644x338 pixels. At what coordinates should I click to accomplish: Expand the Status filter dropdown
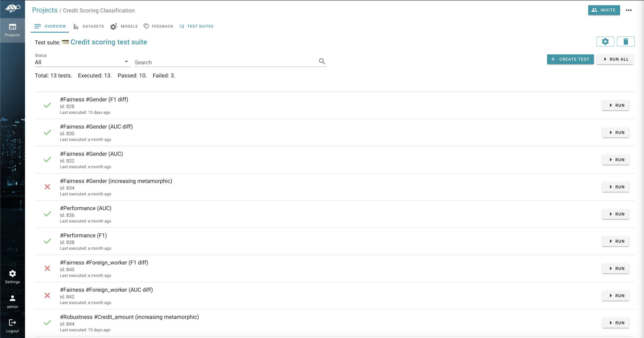82,62
